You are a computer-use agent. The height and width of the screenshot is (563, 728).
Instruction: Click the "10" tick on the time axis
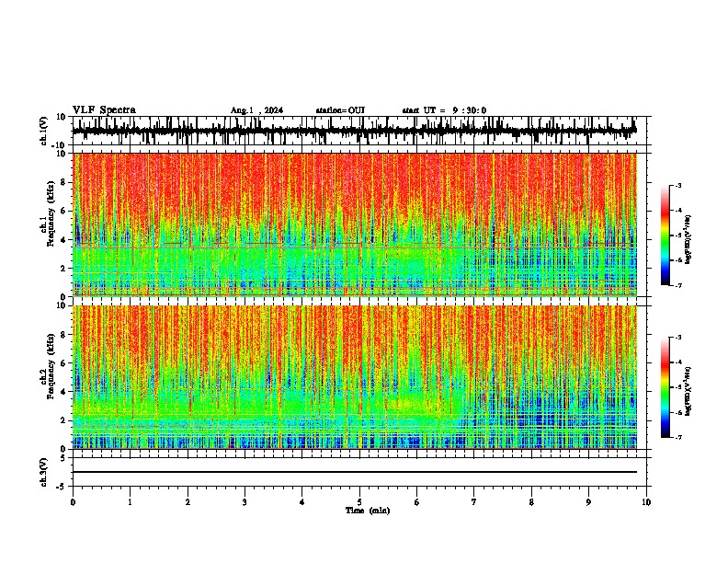pyautogui.click(x=646, y=502)
